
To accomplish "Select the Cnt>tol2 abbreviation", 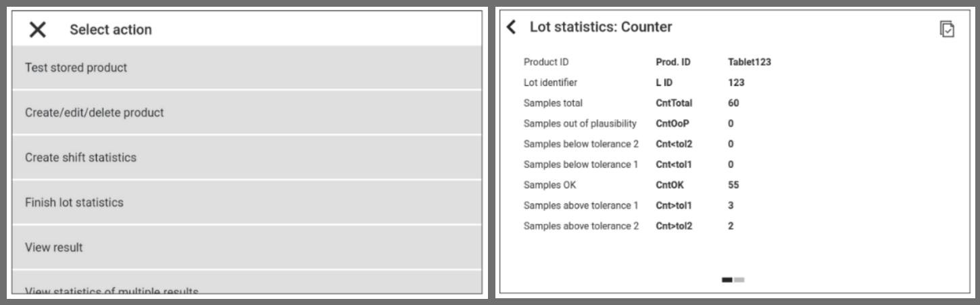I will coord(674,226).
